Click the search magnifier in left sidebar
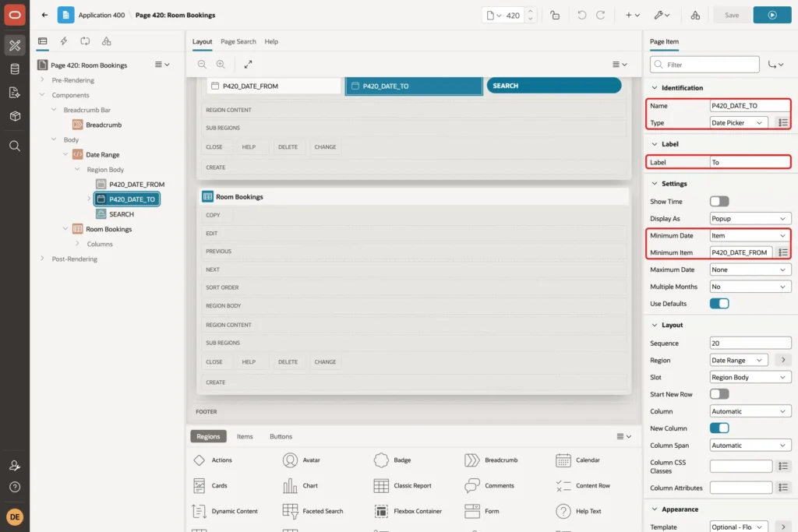The height and width of the screenshot is (532, 798). click(x=15, y=146)
